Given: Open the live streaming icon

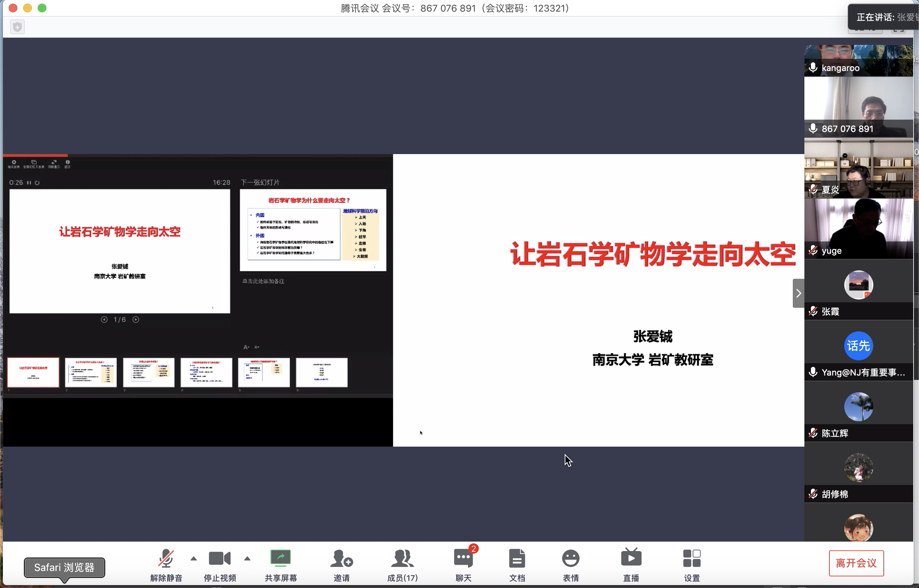Looking at the screenshot, I should click(631, 559).
